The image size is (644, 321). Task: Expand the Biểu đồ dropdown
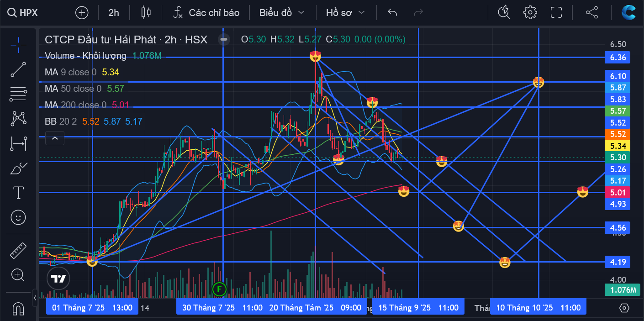[282, 13]
